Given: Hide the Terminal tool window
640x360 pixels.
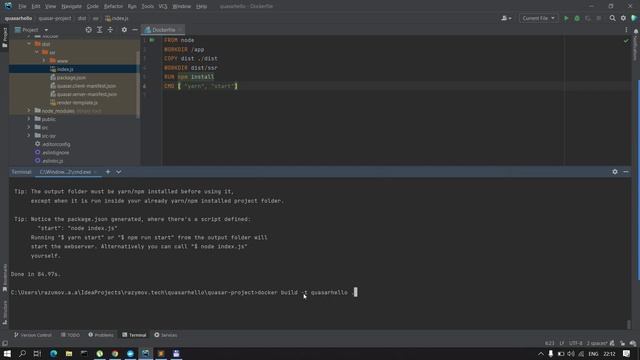Looking at the screenshot, I should pos(626,172).
